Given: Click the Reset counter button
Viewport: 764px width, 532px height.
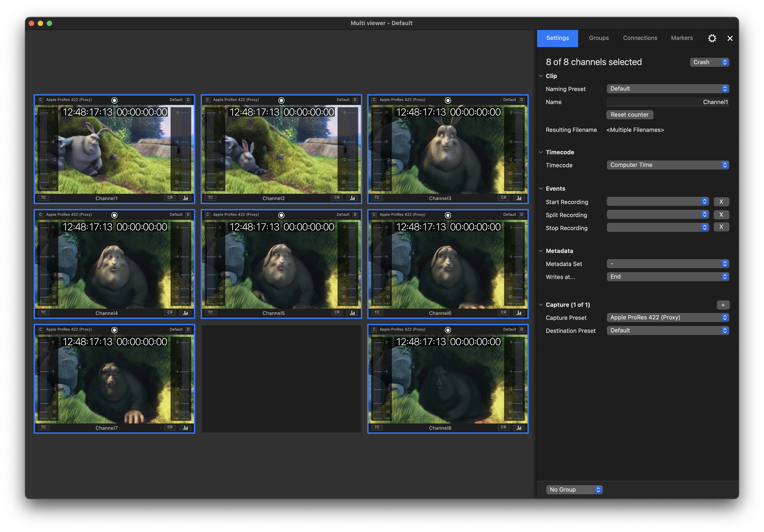Looking at the screenshot, I should pos(630,115).
